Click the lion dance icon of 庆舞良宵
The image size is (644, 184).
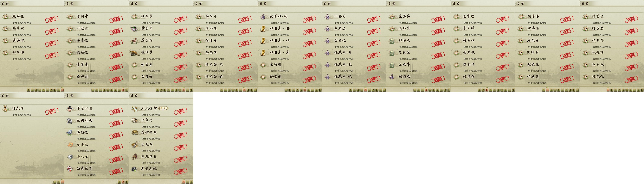click(70, 169)
